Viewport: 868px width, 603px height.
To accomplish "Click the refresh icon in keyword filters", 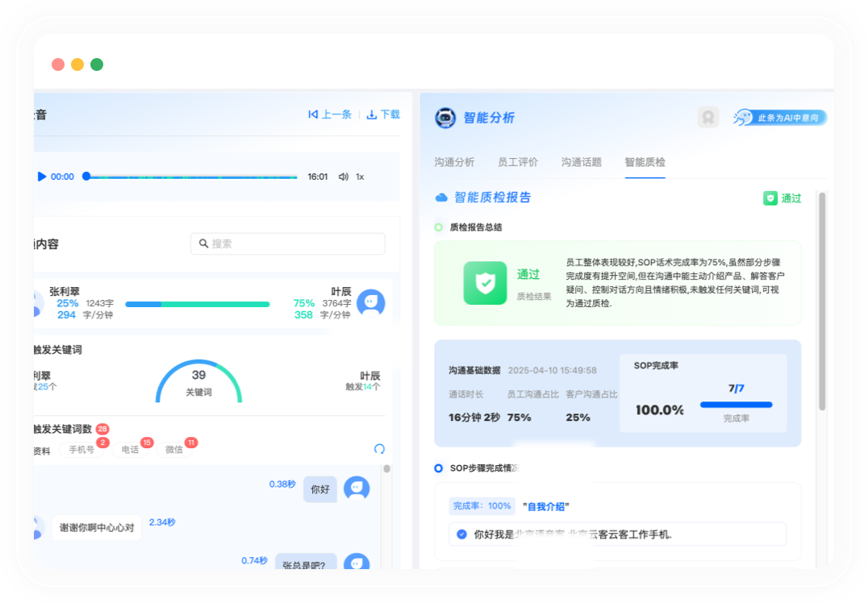I will 379,449.
